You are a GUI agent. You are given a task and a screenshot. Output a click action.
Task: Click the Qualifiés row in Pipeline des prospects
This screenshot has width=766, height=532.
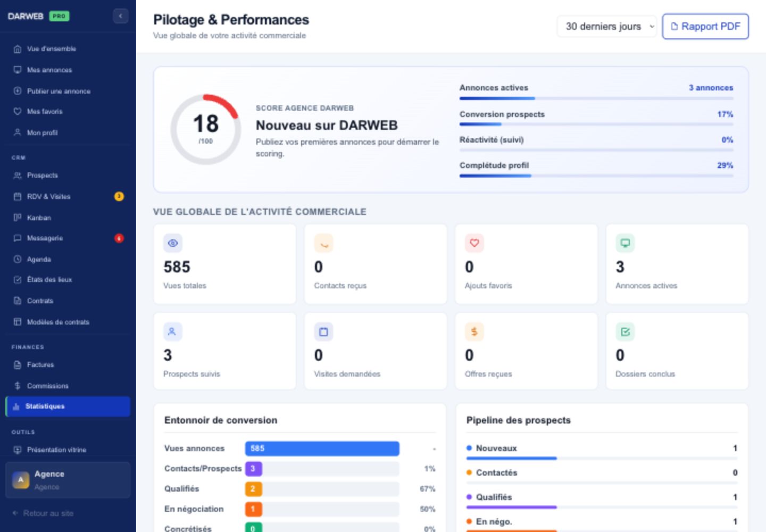602,500
